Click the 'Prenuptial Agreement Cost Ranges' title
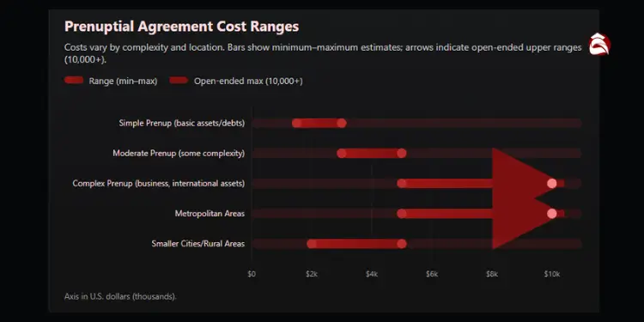 pyautogui.click(x=181, y=27)
